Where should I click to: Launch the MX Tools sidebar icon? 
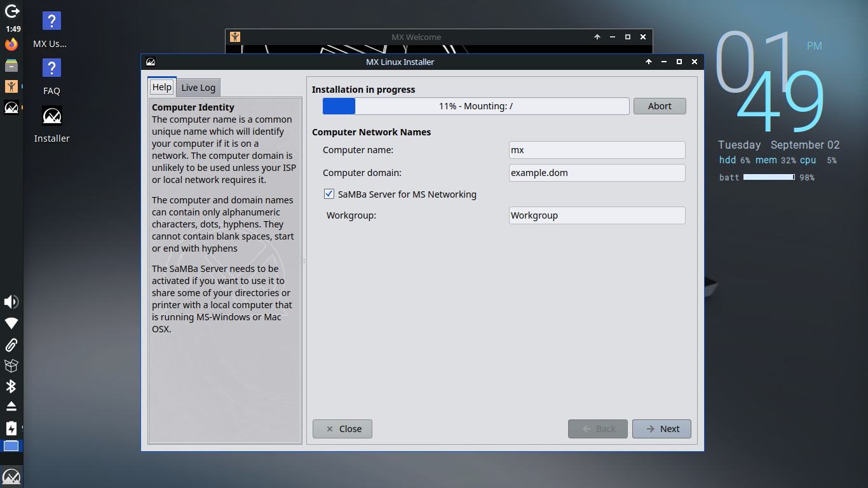click(11, 86)
